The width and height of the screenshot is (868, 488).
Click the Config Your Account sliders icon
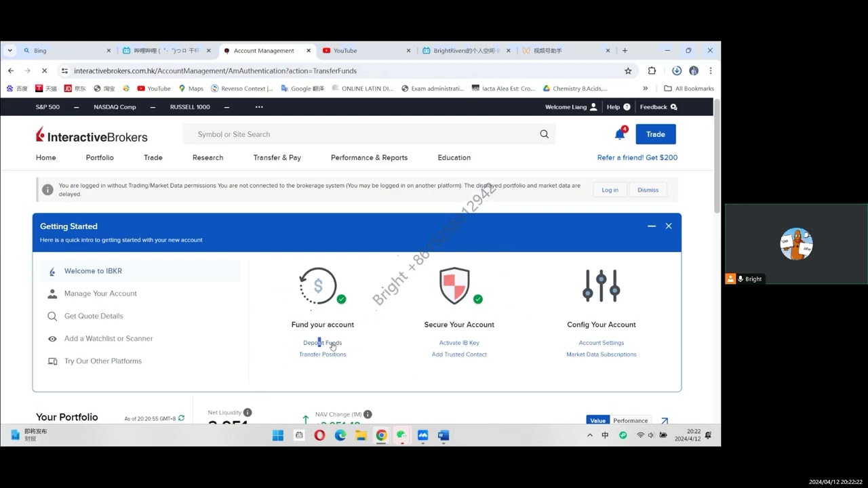point(601,286)
